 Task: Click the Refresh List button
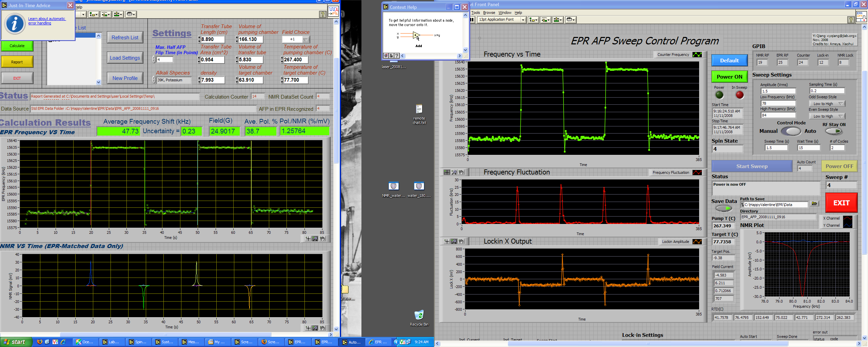pyautogui.click(x=125, y=38)
